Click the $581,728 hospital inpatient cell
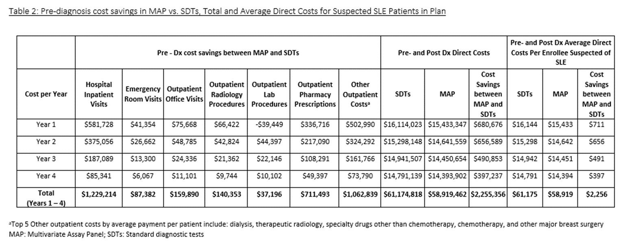644x245 pixels. (x=99, y=124)
